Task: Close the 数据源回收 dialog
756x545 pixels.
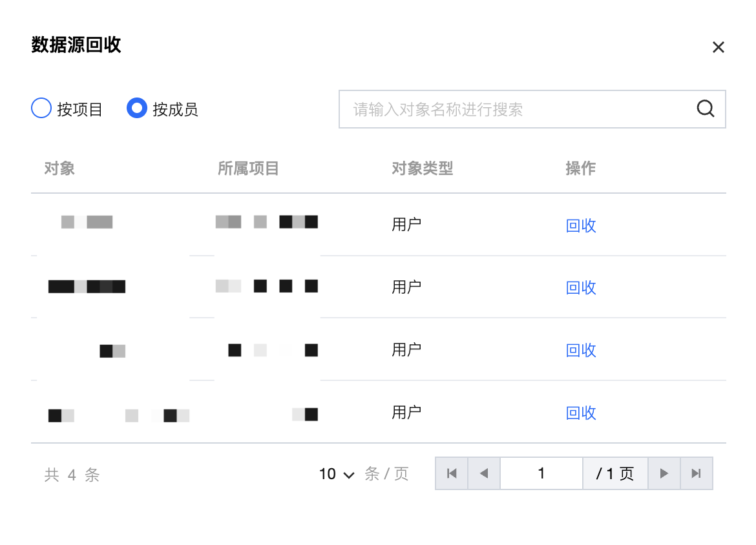Action: pyautogui.click(x=718, y=47)
